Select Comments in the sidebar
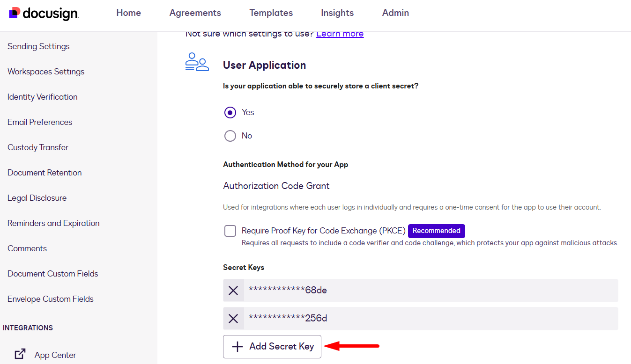 27,248
